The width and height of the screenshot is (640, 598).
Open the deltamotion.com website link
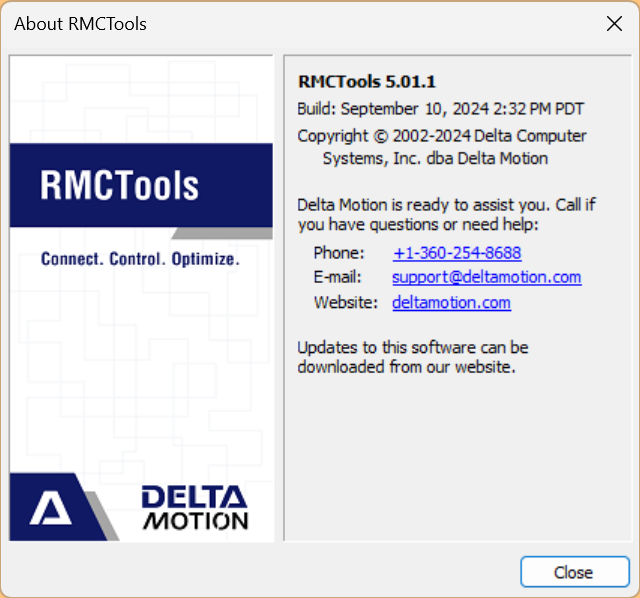point(451,302)
